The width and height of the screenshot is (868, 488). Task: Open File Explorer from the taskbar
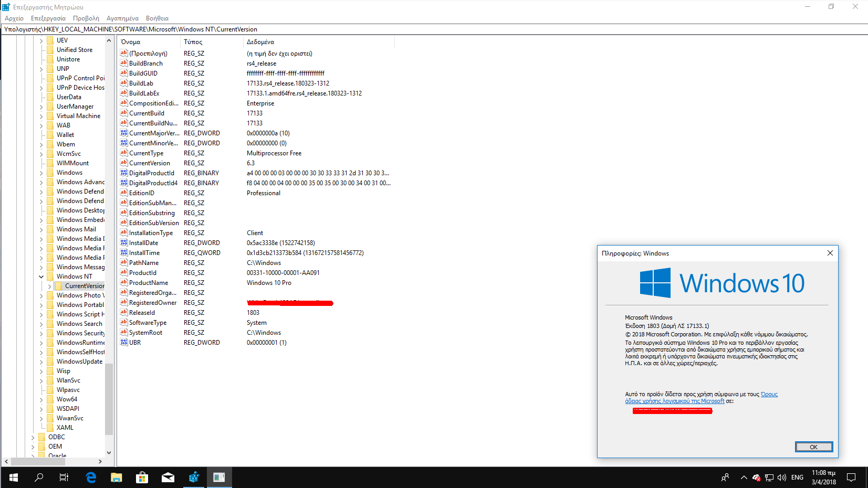117,478
